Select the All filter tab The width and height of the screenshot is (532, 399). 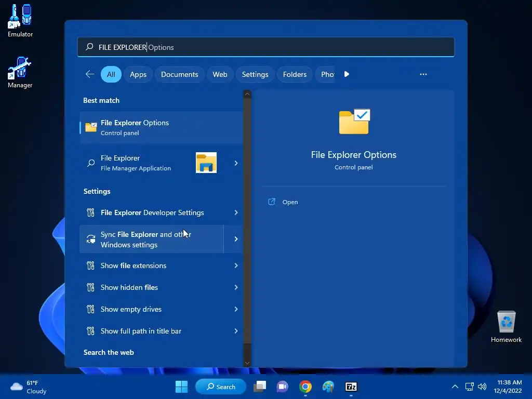(x=111, y=74)
